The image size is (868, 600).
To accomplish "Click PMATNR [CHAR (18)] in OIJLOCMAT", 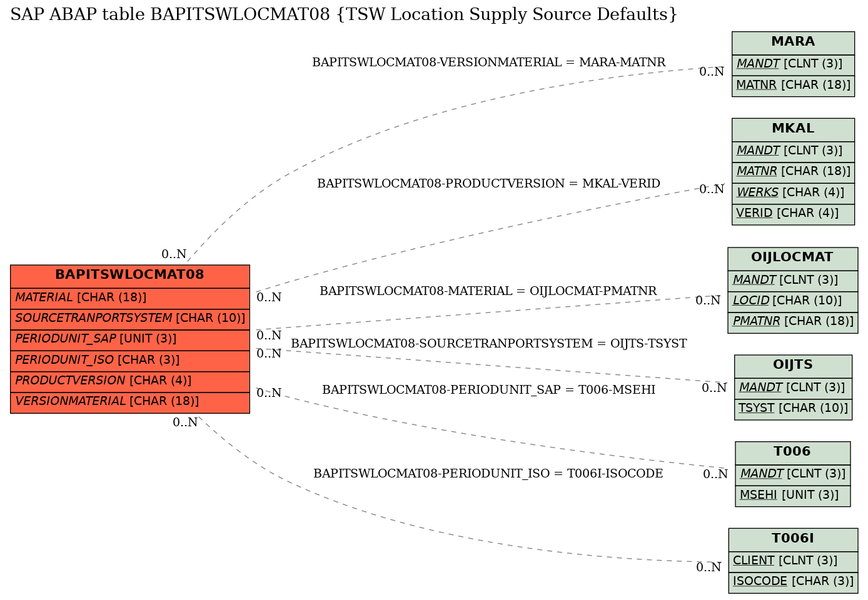I will (793, 322).
